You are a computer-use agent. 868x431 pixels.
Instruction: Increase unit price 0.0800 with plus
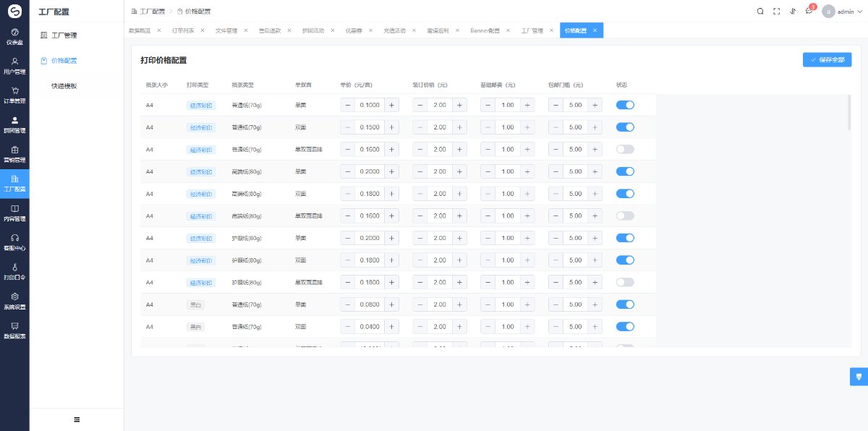[x=391, y=304]
